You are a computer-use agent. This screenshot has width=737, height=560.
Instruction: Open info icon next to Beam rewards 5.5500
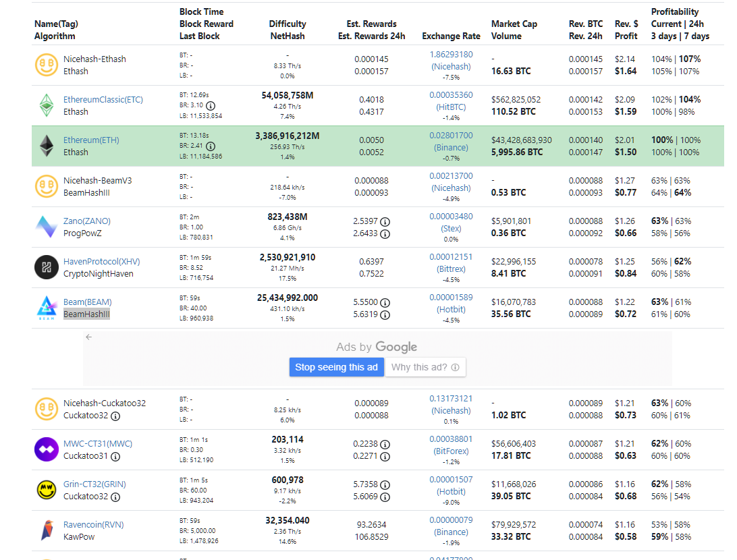[x=385, y=302]
